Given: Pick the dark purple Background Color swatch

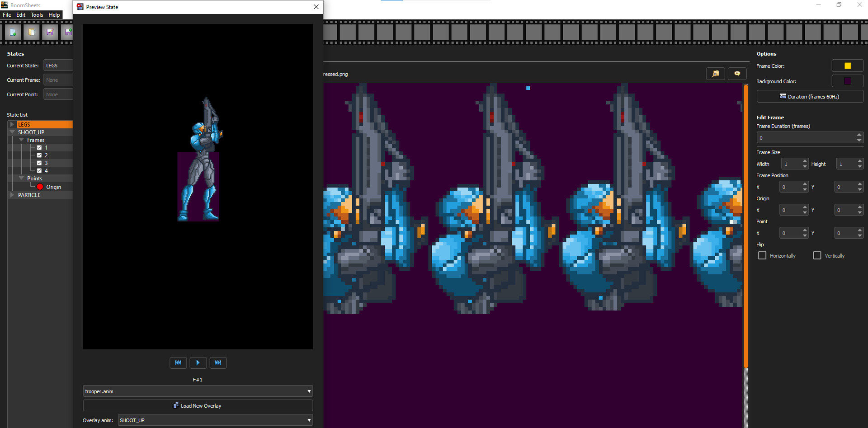Looking at the screenshot, I should (848, 81).
